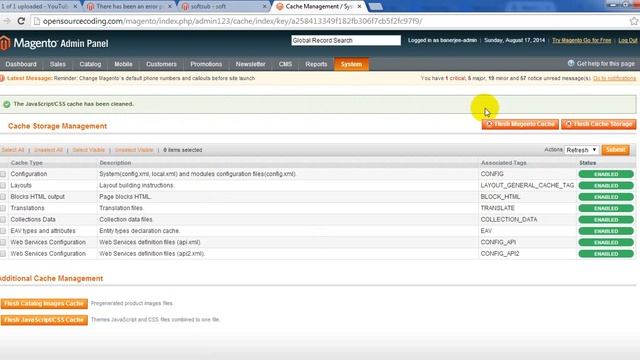The width and height of the screenshot is (640, 360).
Task: Click the browser reload icon
Action: (x=21, y=21)
